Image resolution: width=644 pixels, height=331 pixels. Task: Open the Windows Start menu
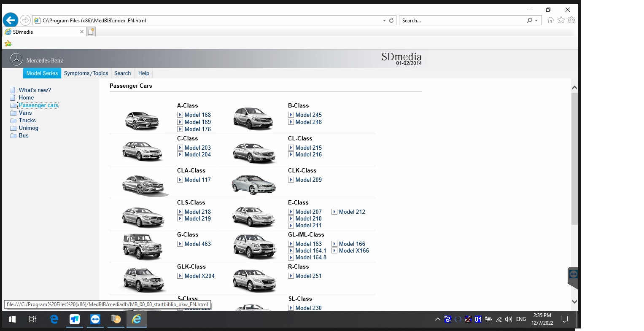click(x=12, y=319)
